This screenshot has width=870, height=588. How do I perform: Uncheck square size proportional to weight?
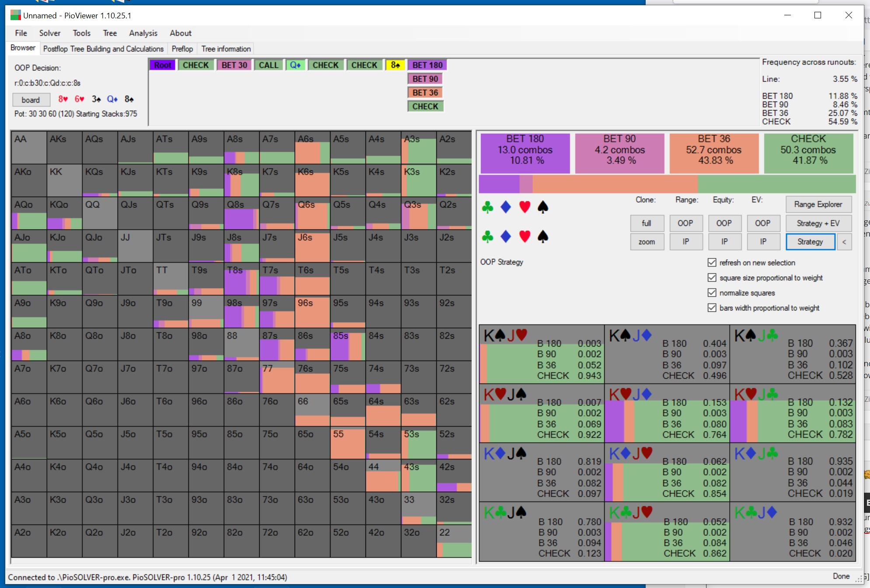click(x=712, y=278)
